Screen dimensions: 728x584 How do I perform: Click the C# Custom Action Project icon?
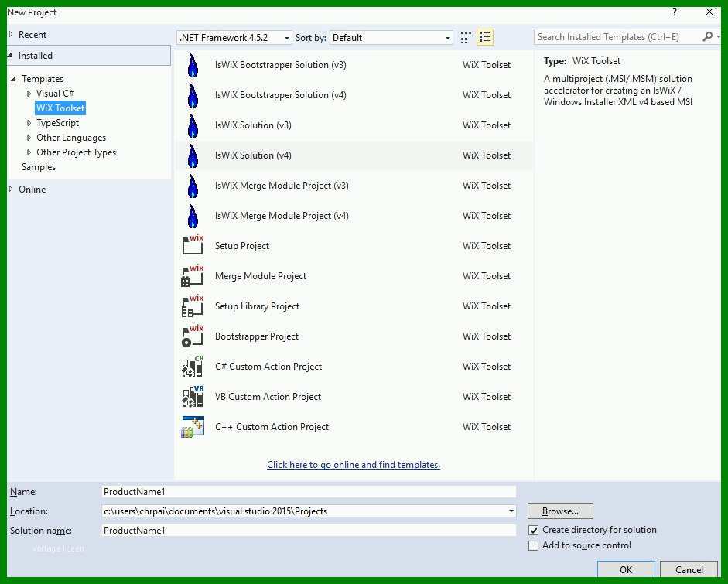(193, 366)
